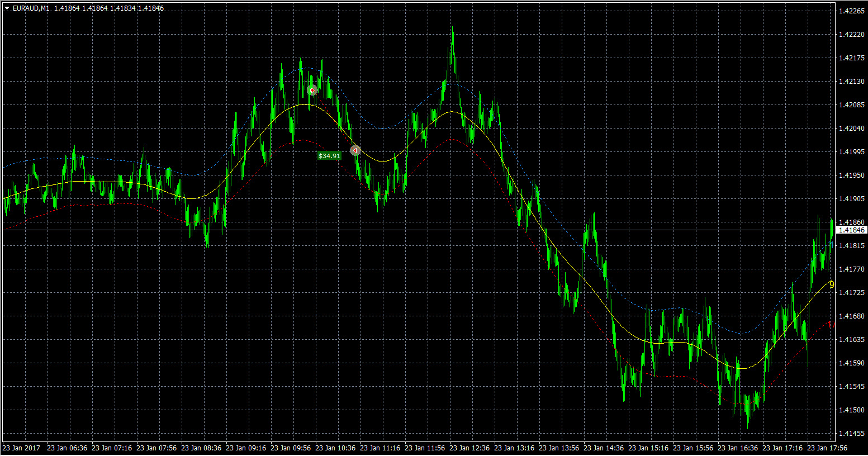Click the OHLC values 1.41864 1.41864 1.41834 1.41846
The height and width of the screenshot is (456, 868).
tap(109, 8)
